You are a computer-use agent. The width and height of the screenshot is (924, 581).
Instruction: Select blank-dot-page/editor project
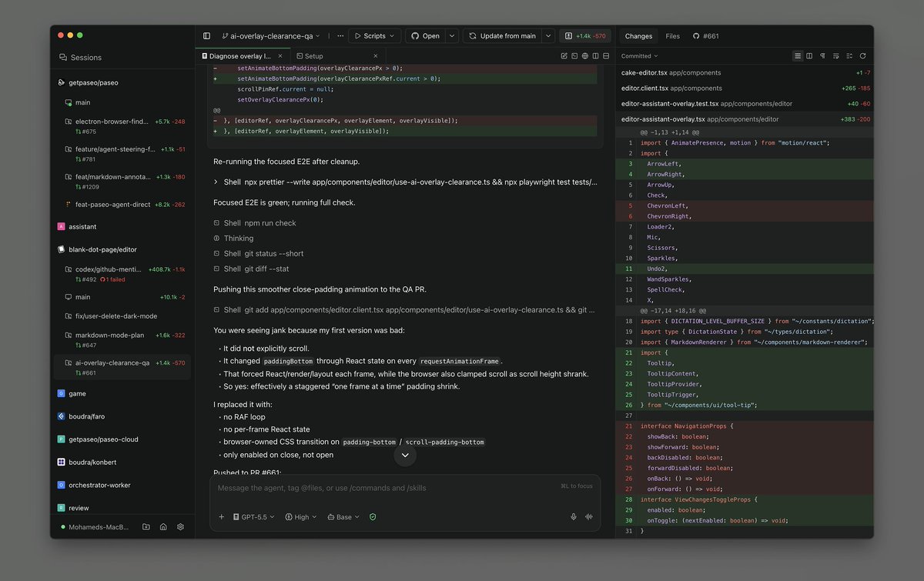(122, 249)
